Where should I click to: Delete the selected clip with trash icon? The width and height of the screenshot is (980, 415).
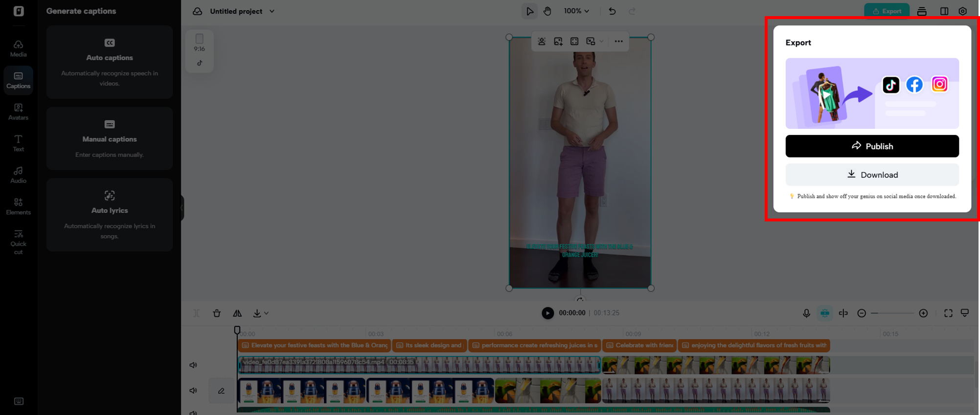click(x=217, y=313)
